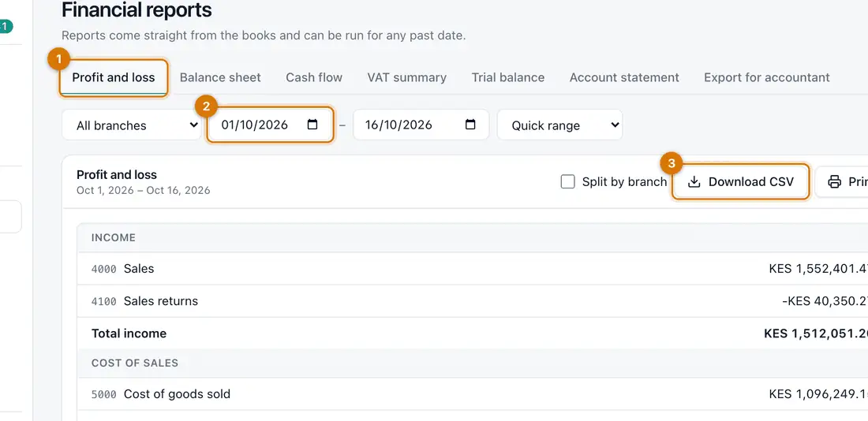Image resolution: width=868 pixels, height=421 pixels.
Task: Click the end date field 16/10/2026
Action: coord(421,125)
